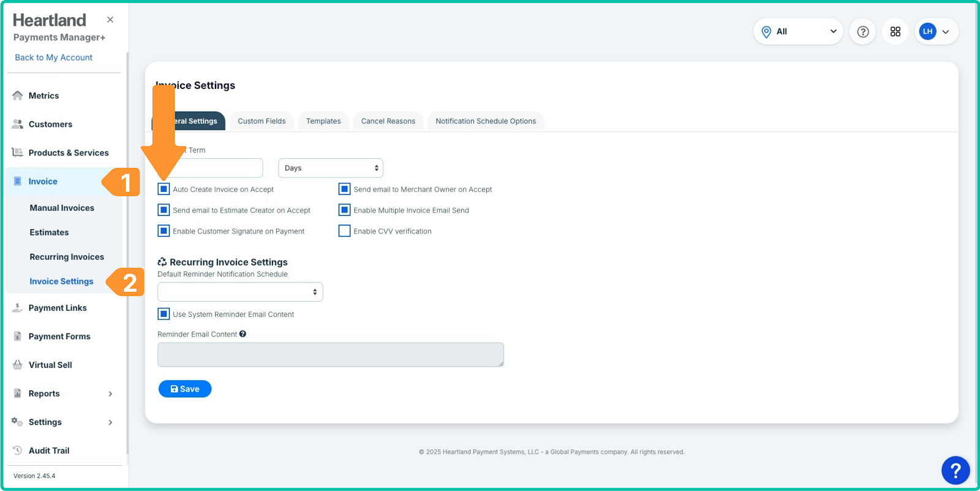Open the Notification Schedule Options tab
The height and width of the screenshot is (491, 980).
pos(485,121)
